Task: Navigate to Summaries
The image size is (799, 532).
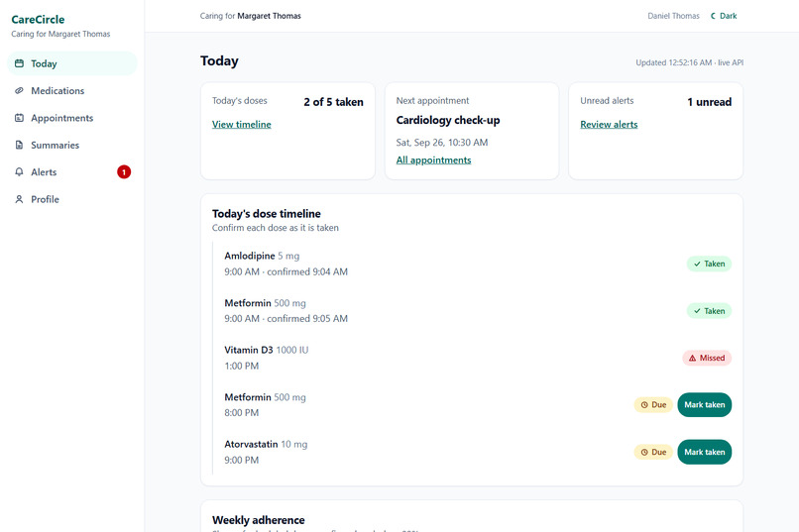Action: (71, 145)
